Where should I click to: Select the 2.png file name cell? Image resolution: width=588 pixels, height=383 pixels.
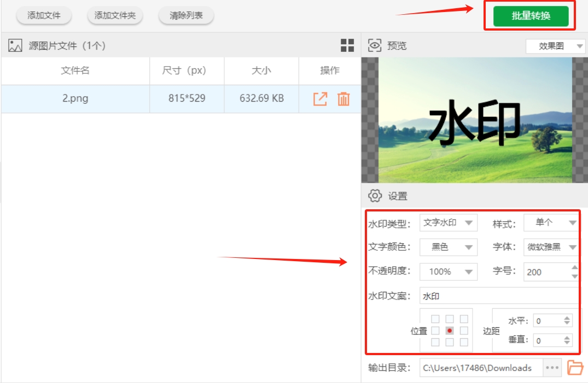click(x=75, y=98)
